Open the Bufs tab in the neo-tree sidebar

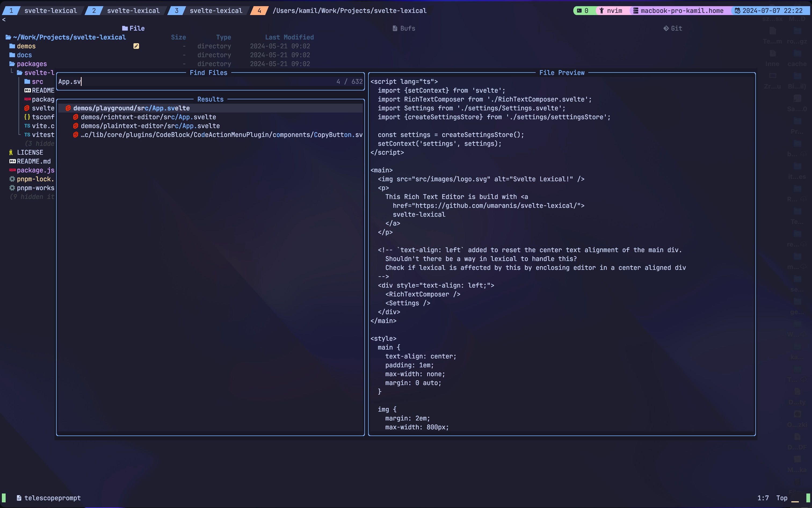[404, 28]
